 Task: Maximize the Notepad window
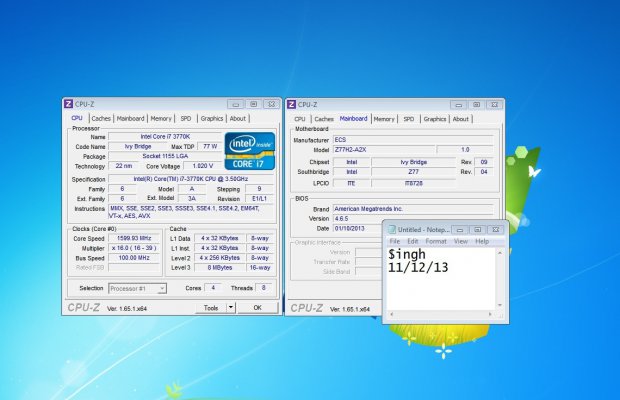point(477,229)
